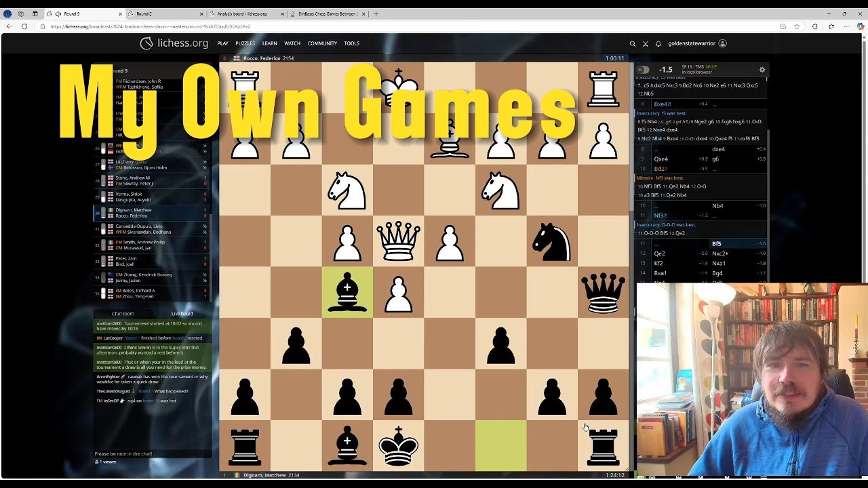The height and width of the screenshot is (488, 868).
Task: Open the COMMUNITY menu
Action: 322,43
